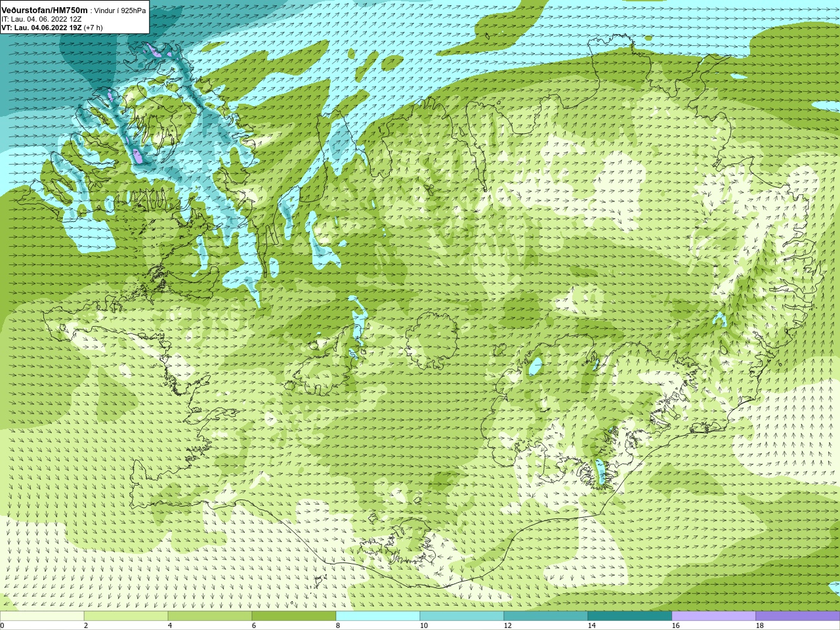Click the 'IT: Lau. 04. 06. 2022 12Z' line
The width and height of the screenshot is (840, 630).
coord(41,19)
